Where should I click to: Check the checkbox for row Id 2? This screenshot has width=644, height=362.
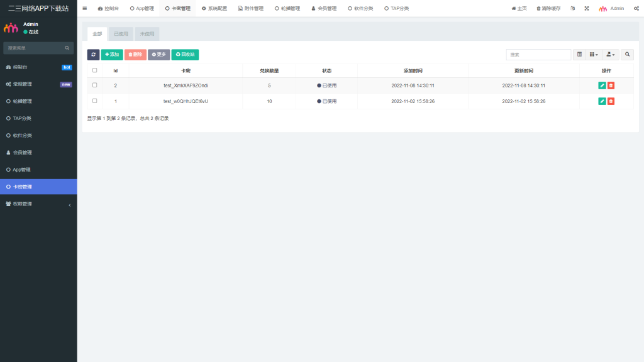[95, 85]
